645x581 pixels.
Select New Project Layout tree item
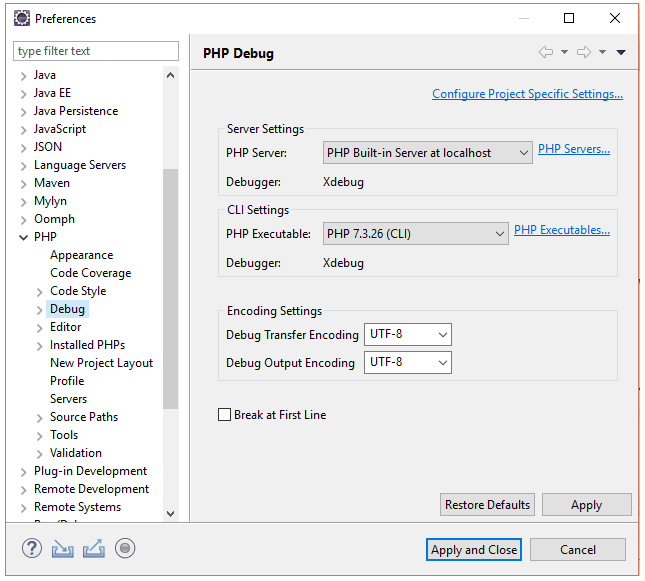pos(101,363)
